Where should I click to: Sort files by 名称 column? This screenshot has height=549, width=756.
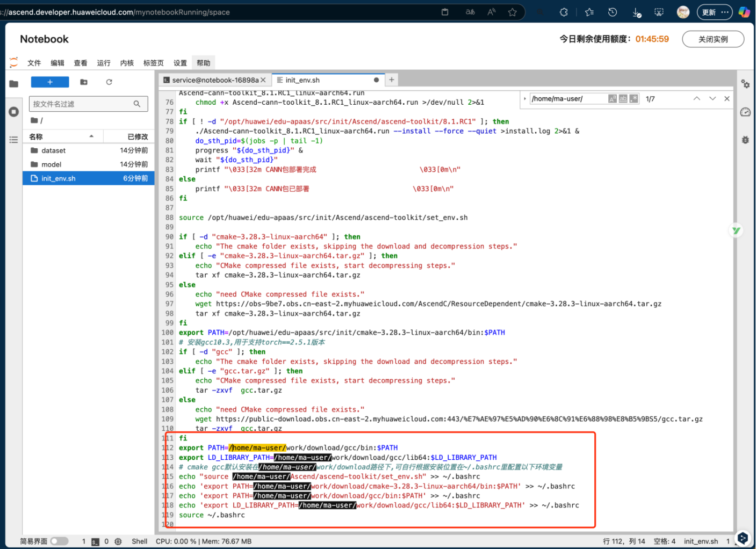(x=62, y=136)
